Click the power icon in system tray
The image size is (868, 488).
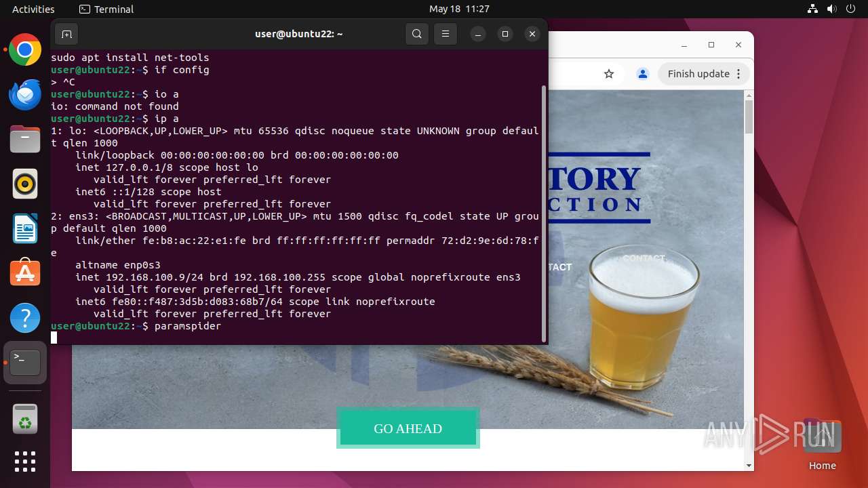850,9
